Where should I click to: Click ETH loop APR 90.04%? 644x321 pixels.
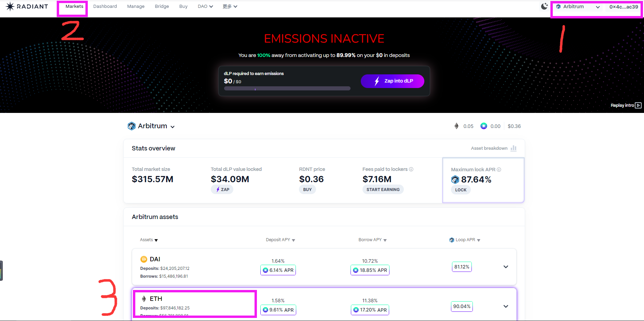click(x=462, y=306)
